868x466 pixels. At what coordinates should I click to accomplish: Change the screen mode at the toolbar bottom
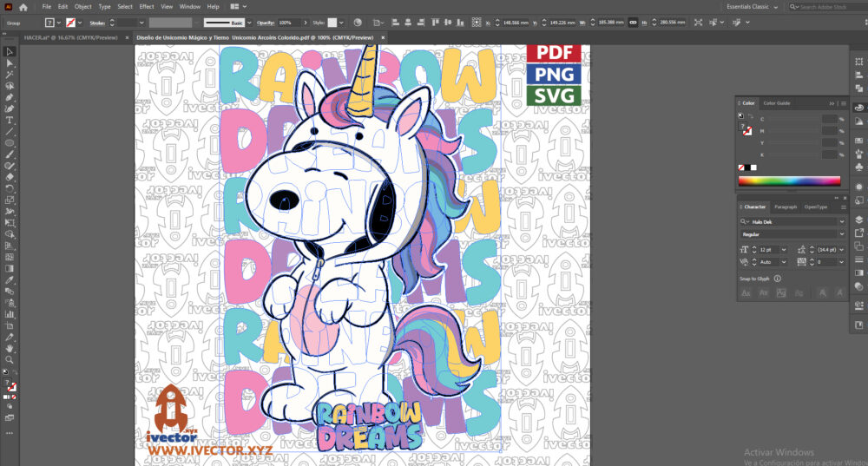pos(10,418)
